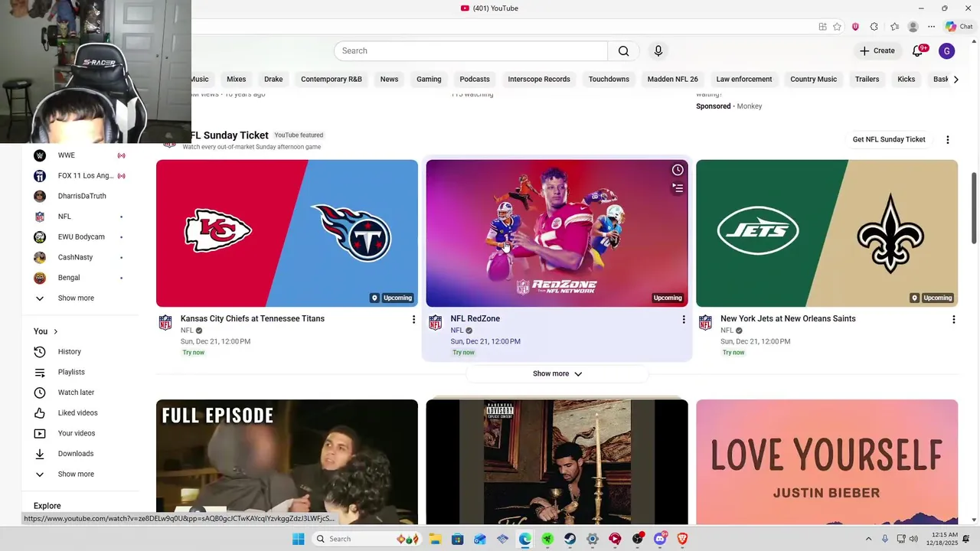
Task: Open options menu for Jets at Saints video
Action: [x=953, y=319]
